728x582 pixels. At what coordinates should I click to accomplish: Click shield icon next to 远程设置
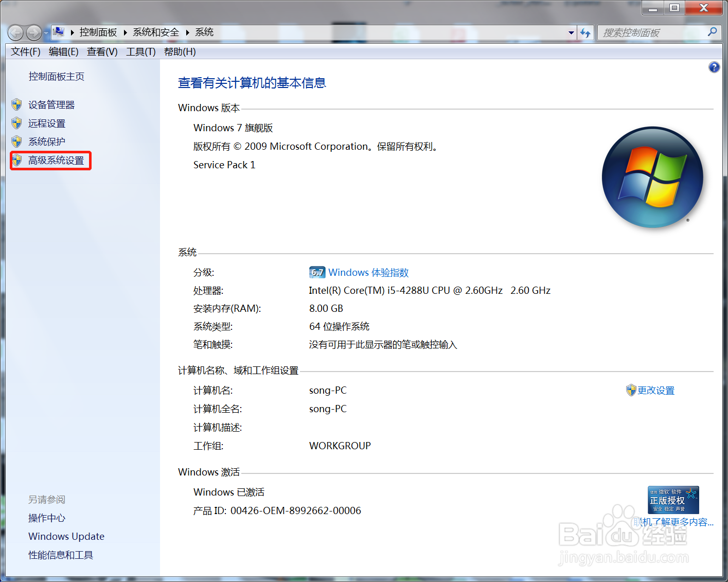(x=17, y=123)
